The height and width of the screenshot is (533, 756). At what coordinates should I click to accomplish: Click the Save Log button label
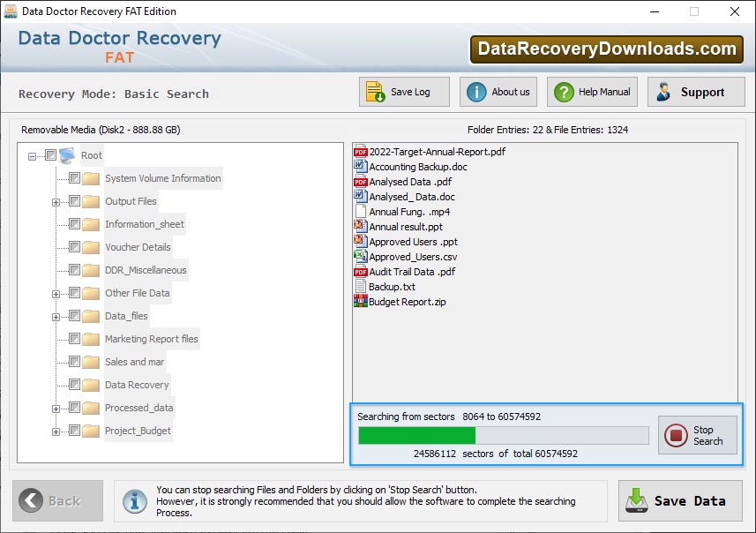(x=410, y=92)
